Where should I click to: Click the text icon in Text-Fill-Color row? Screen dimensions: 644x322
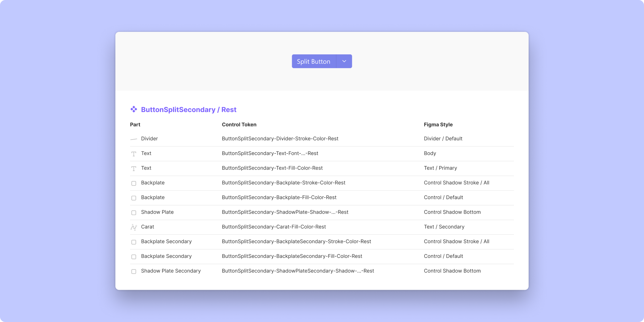[134, 168]
